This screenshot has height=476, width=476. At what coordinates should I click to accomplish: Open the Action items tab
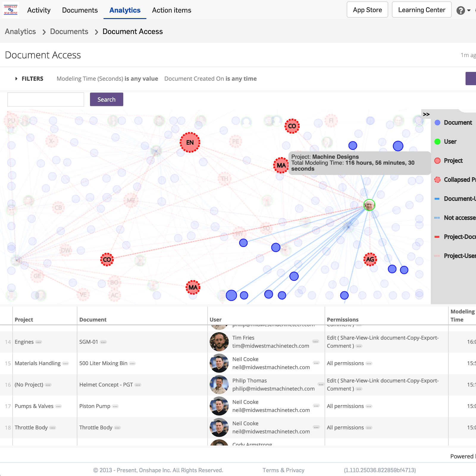pyautogui.click(x=171, y=10)
